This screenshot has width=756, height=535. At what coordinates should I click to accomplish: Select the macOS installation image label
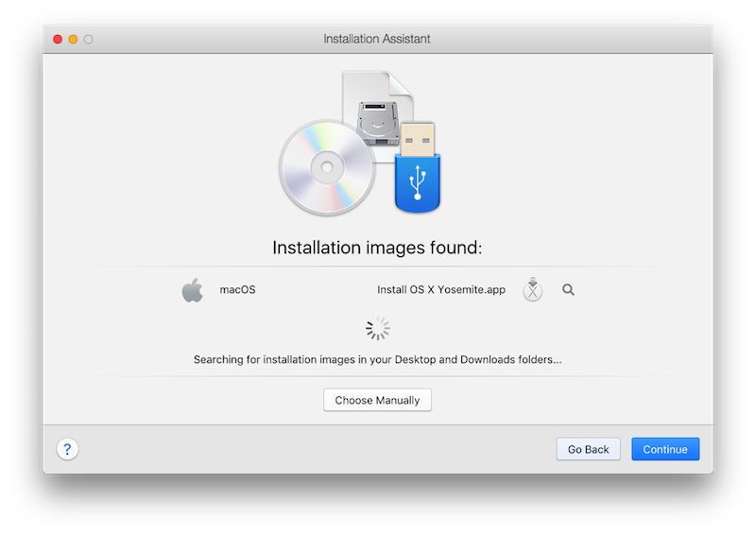(238, 289)
